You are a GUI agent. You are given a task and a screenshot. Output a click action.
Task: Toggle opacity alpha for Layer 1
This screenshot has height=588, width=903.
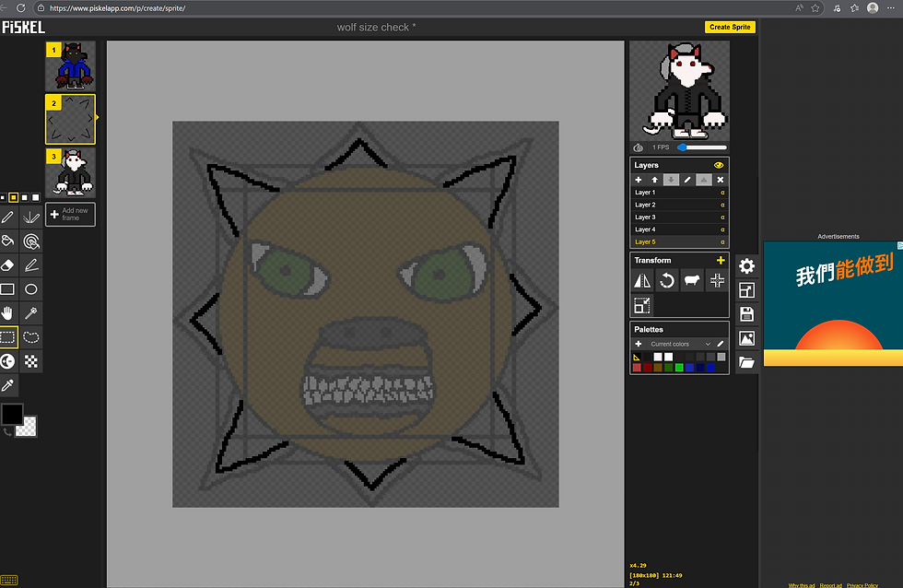722,193
